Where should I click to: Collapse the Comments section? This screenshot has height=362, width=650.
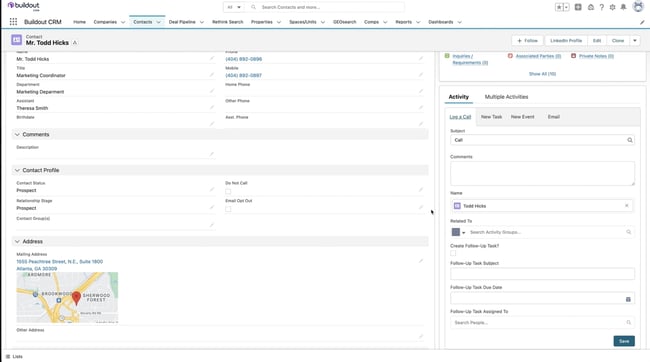pos(17,134)
